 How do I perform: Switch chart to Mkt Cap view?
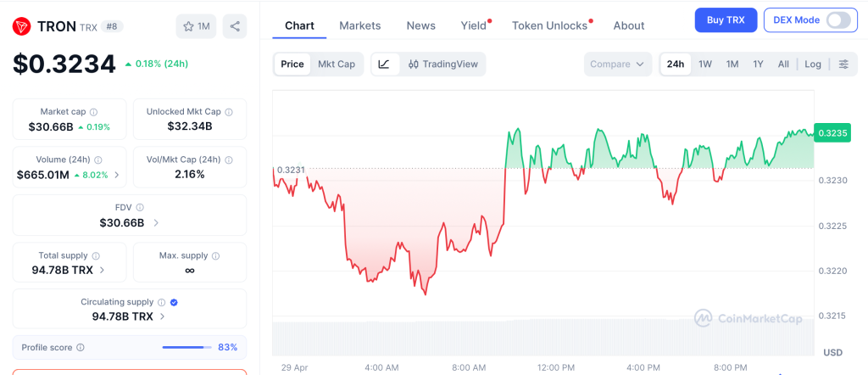coord(337,64)
